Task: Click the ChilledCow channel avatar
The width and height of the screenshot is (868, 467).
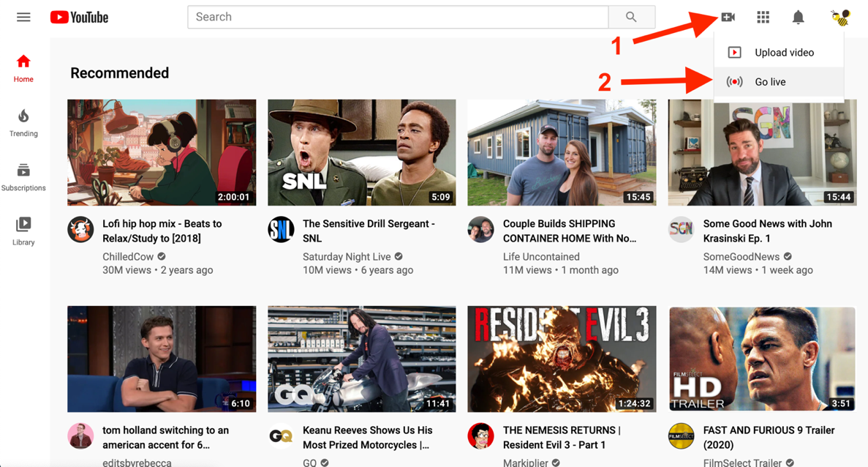Action: (80, 229)
